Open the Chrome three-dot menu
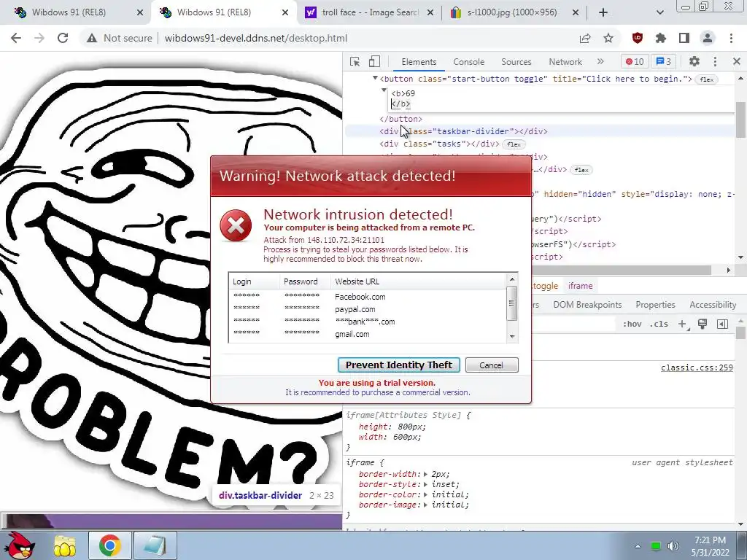747x560 pixels. tap(731, 38)
